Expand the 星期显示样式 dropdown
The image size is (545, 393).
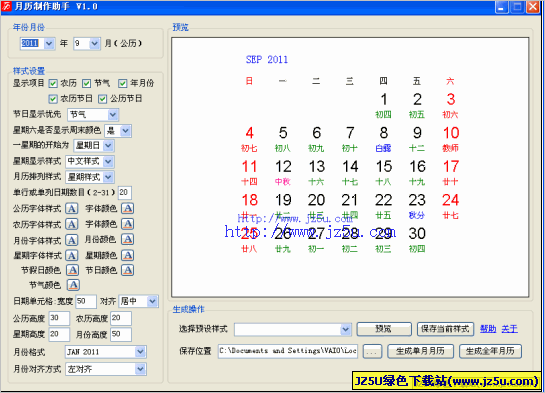tap(108, 161)
